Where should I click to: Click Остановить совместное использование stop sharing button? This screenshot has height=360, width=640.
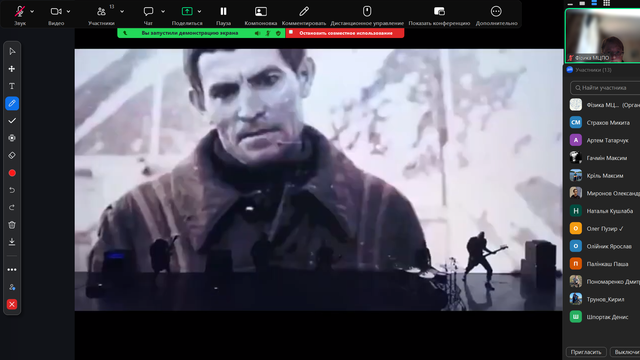(345, 33)
